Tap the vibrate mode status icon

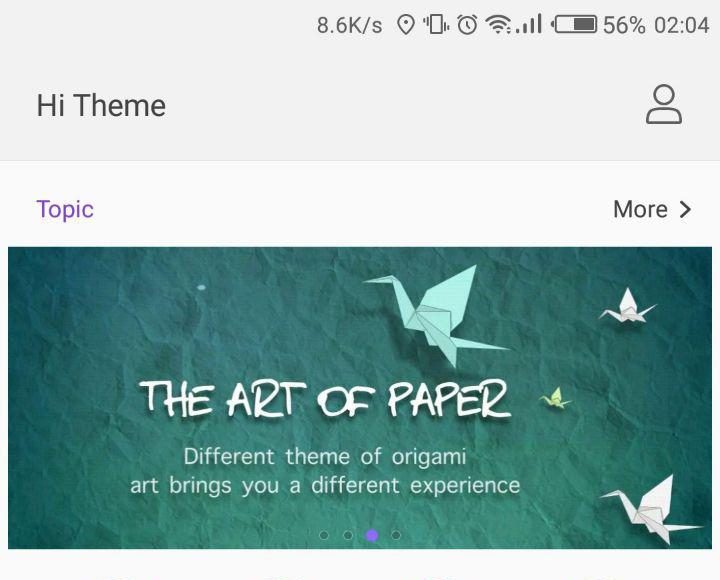(x=436, y=24)
